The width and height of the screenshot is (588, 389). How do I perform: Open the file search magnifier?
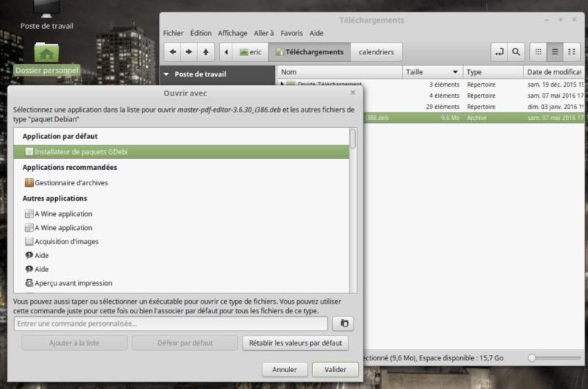[x=517, y=52]
